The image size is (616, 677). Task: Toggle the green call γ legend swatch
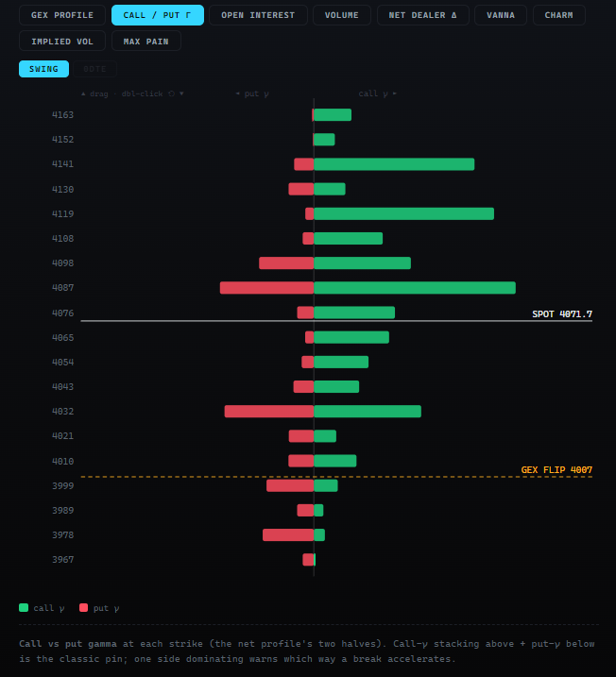pyautogui.click(x=24, y=607)
